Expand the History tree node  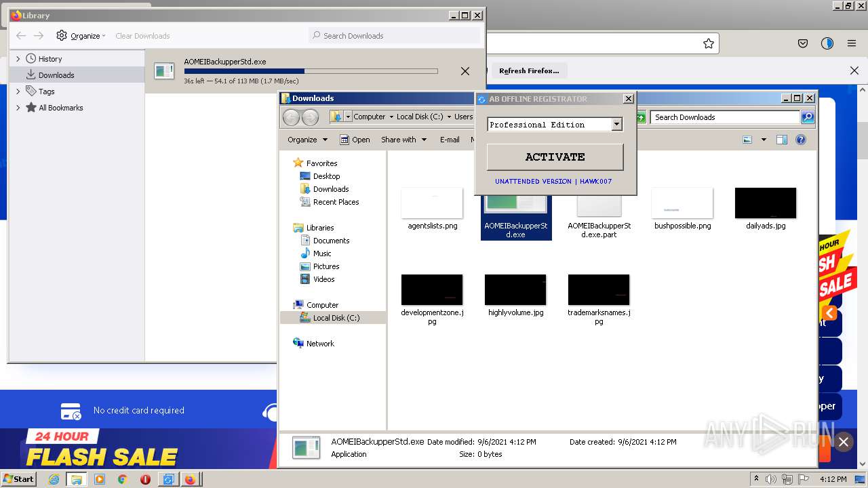point(18,59)
